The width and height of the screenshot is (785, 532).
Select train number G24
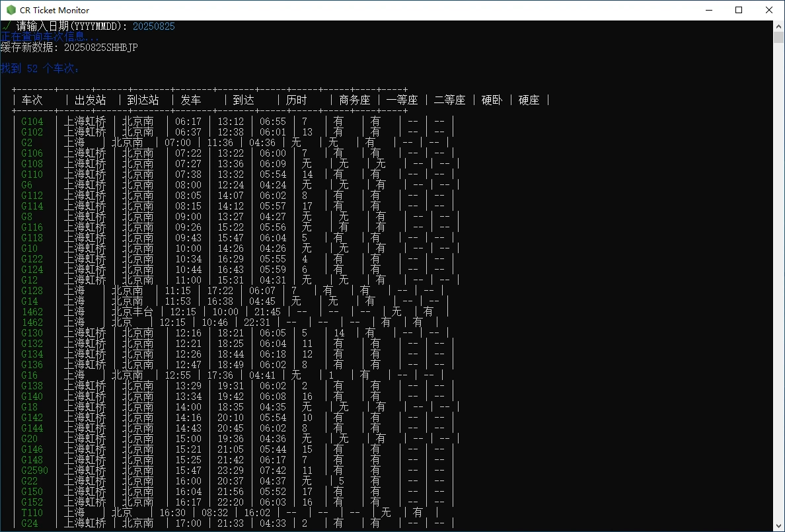[x=30, y=523]
